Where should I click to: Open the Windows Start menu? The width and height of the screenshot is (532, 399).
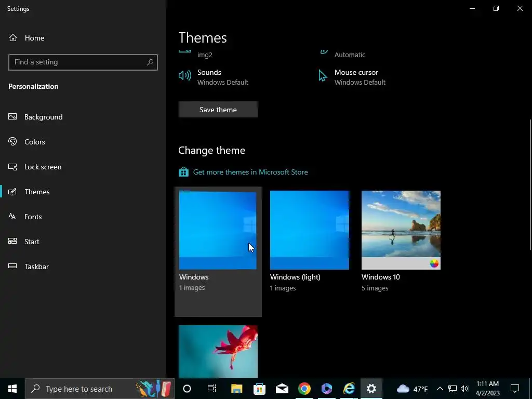coord(12,389)
